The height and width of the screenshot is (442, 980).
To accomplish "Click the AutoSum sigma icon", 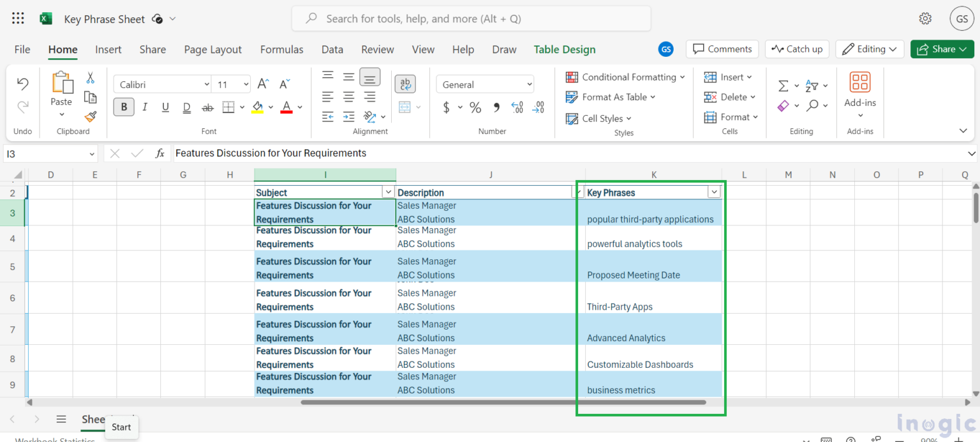I will pyautogui.click(x=783, y=85).
